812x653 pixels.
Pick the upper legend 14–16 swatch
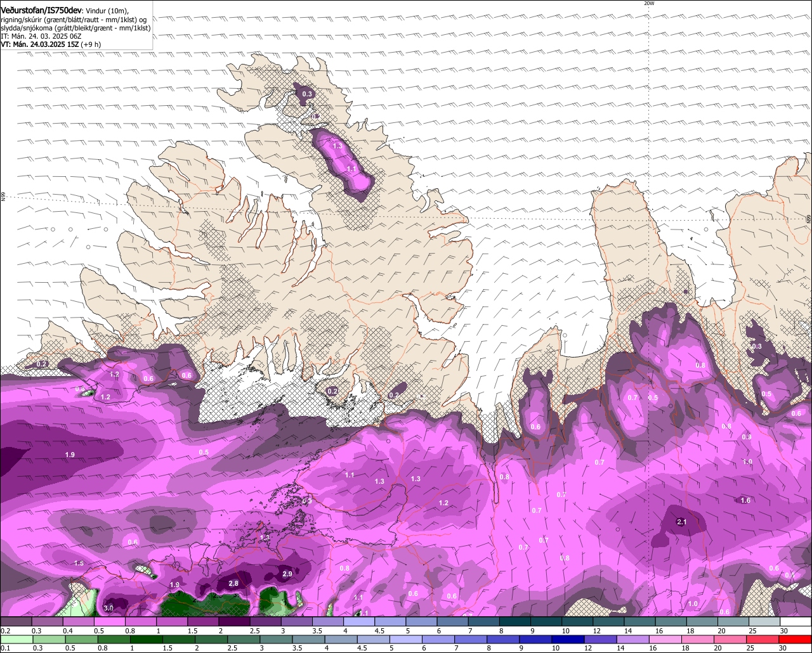[640, 622]
